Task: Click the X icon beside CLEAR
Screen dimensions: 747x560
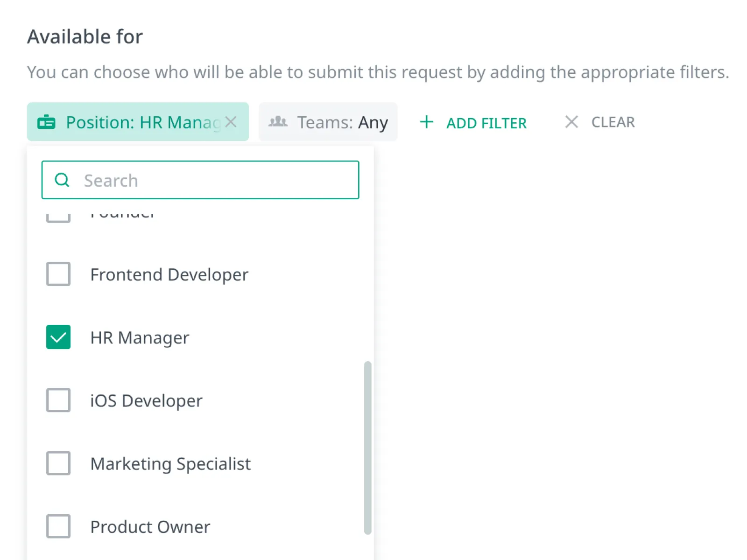Action: 571,122
